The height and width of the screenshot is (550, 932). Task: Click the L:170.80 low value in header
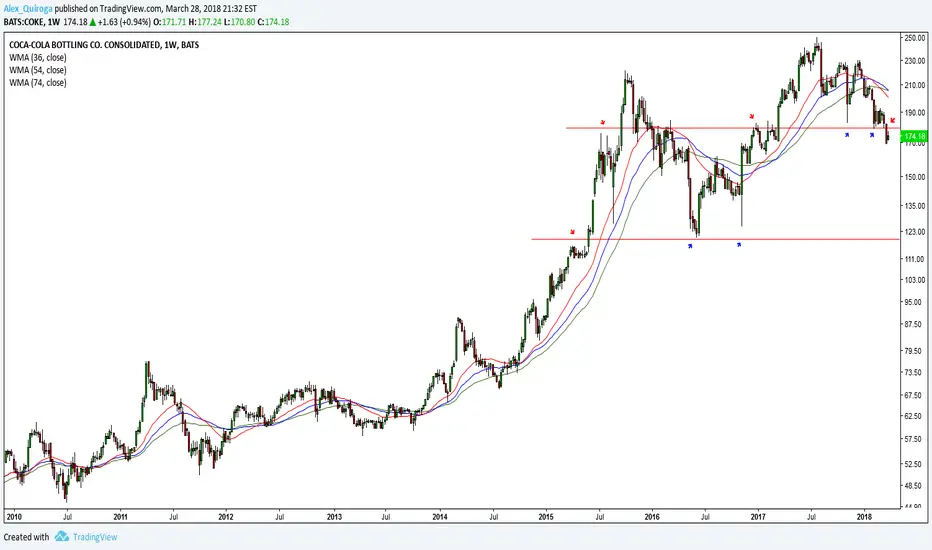coord(240,22)
